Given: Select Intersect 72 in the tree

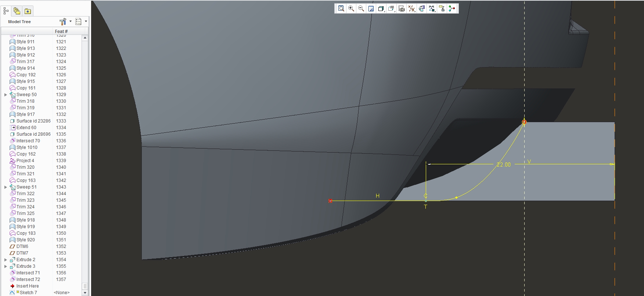Looking at the screenshot, I should click(28, 279).
